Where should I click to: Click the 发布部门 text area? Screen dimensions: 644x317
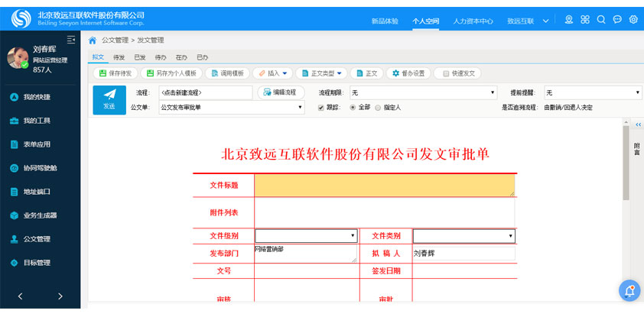306,254
